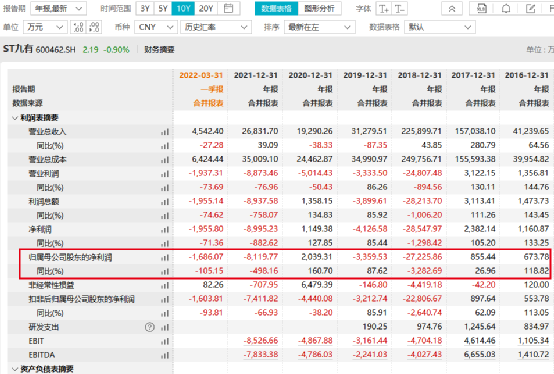The width and height of the screenshot is (554, 374).
Task: Increase font size with T+ icon
Action: click(x=384, y=9)
